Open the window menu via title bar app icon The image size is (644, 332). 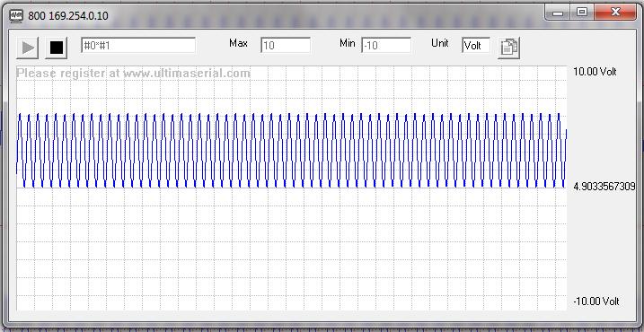tap(16, 16)
